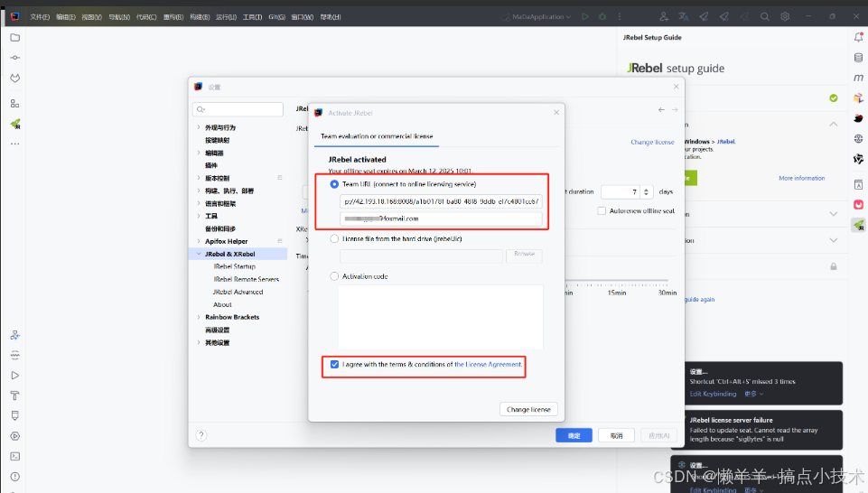Click the Change license link in settings

point(652,142)
